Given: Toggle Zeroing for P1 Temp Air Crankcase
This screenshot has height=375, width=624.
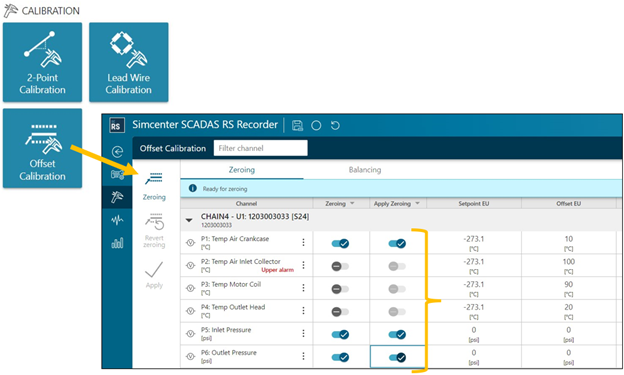Looking at the screenshot, I should click(340, 243).
